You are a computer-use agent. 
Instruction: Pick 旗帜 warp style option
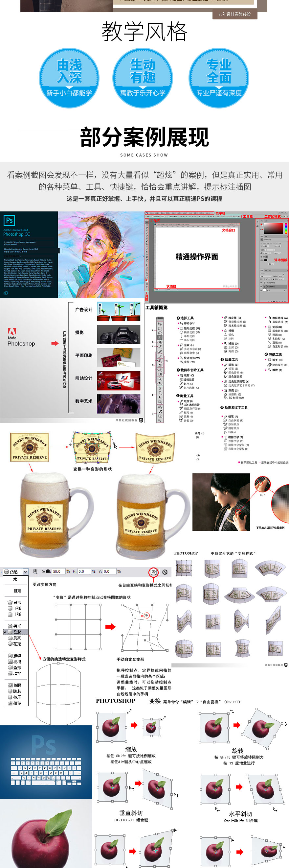17,656
